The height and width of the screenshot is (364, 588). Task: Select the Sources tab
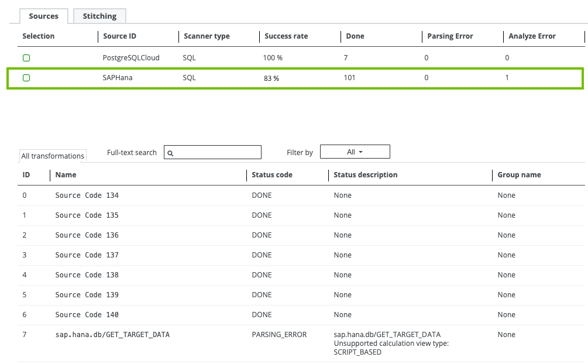click(x=43, y=16)
